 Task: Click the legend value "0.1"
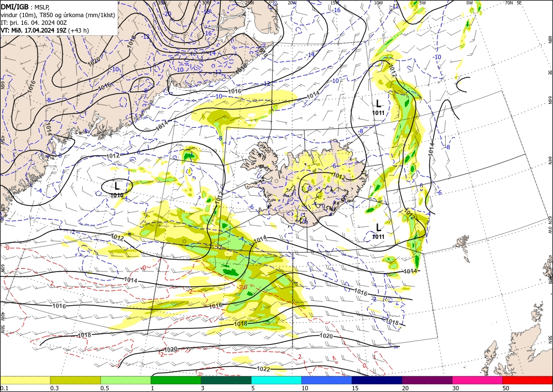[3, 388]
